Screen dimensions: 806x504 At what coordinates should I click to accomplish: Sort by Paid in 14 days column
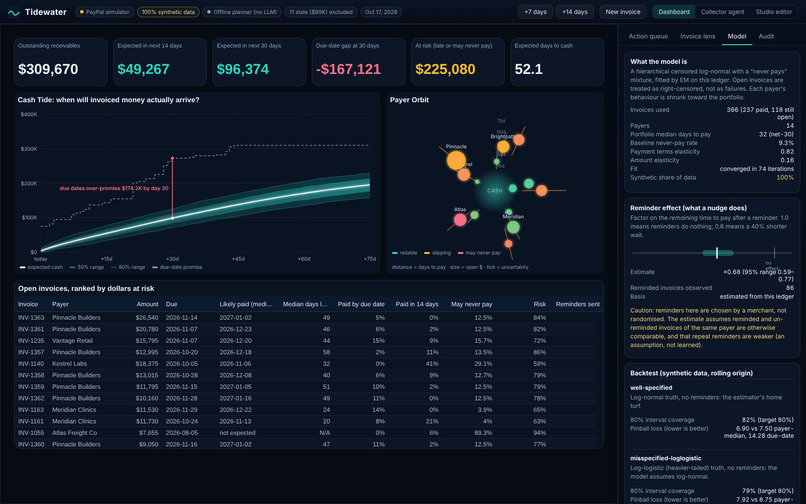pyautogui.click(x=417, y=304)
